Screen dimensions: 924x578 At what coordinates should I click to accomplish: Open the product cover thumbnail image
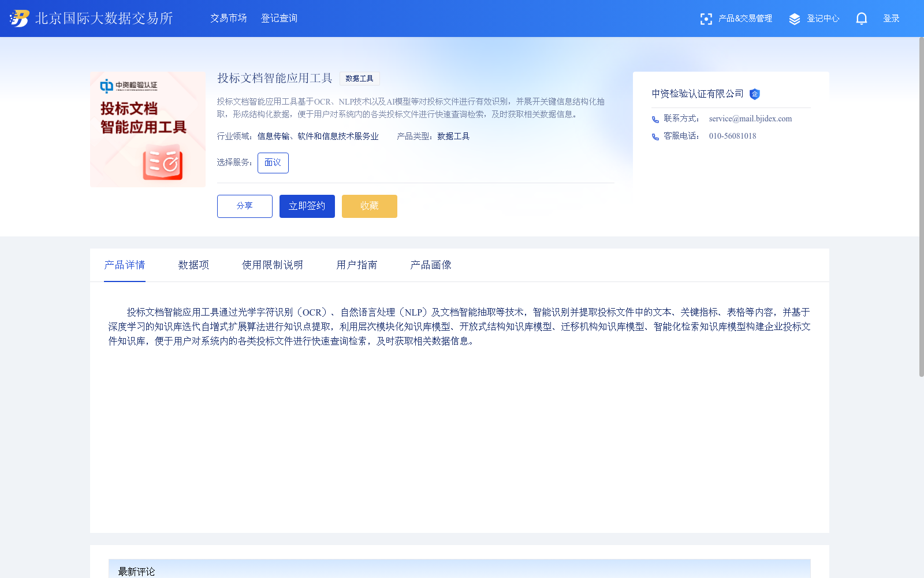pyautogui.click(x=148, y=129)
